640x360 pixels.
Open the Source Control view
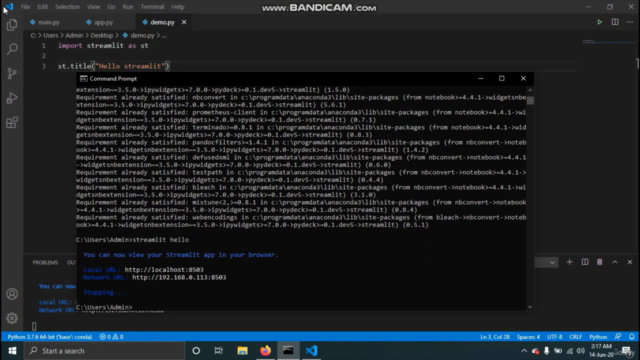coord(12,73)
